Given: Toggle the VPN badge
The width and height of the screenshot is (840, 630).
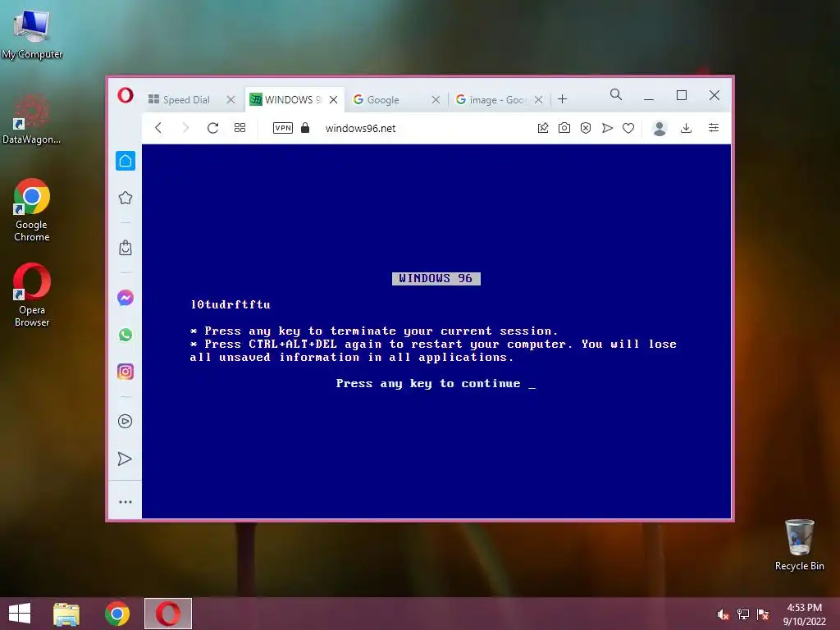Looking at the screenshot, I should tap(283, 127).
